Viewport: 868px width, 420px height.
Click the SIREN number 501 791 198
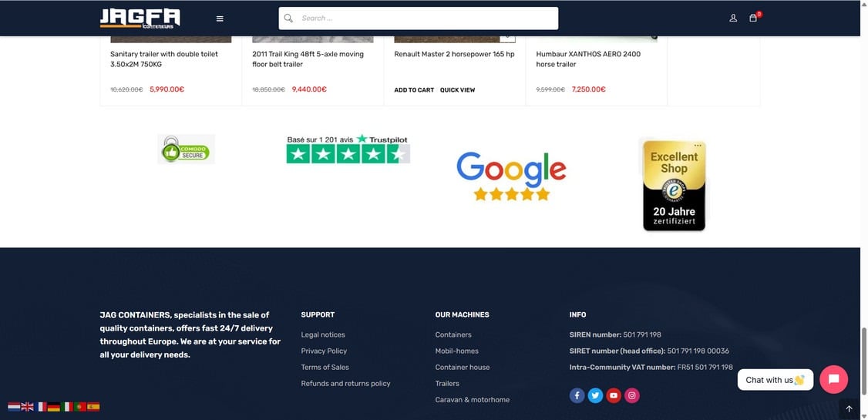coord(615,334)
